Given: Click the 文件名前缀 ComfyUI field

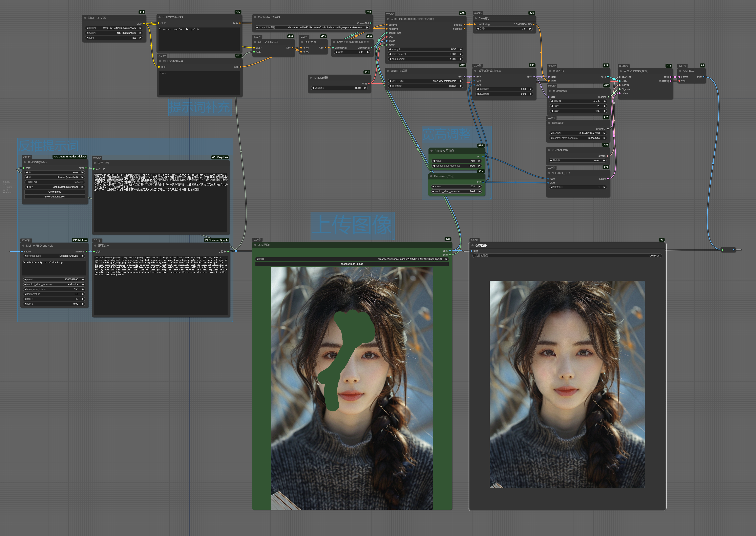Looking at the screenshot, I should (x=567, y=256).
